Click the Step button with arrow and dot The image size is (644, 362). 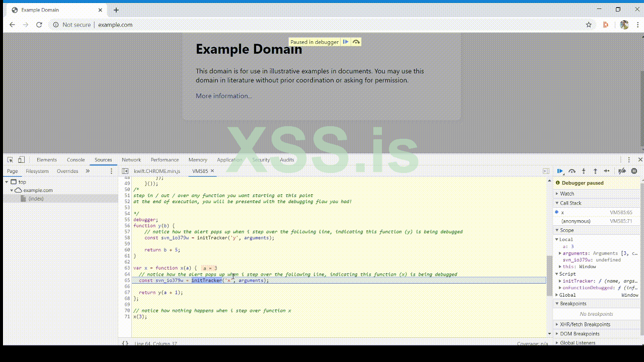607,171
